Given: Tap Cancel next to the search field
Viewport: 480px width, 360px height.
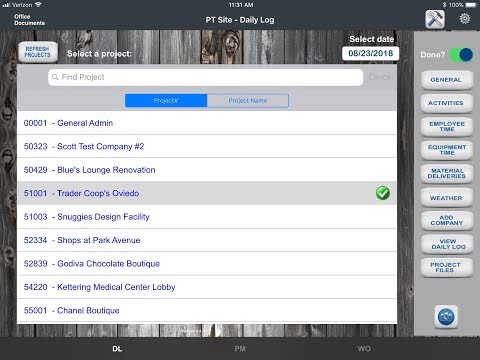Looking at the screenshot, I should [380, 77].
